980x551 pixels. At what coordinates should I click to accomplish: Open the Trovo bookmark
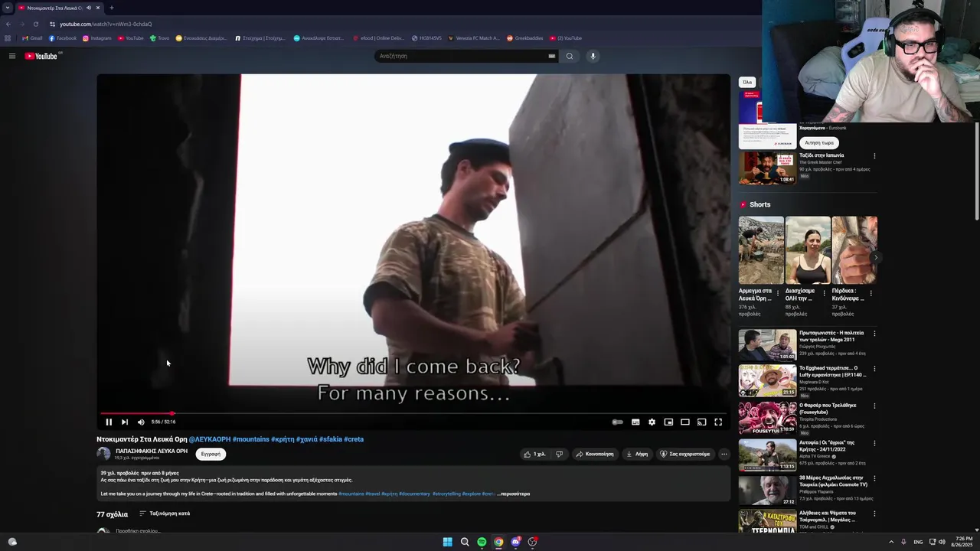[159, 38]
